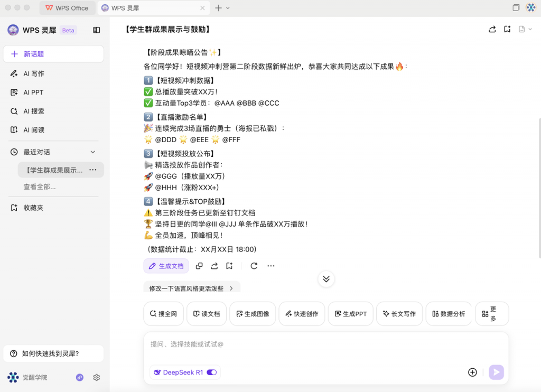Bookmark conversation with top-right favorite icon
Screen dimensions: 541x392
507,30
